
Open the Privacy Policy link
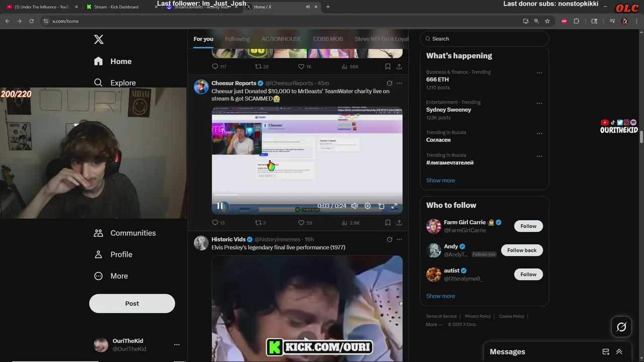(x=477, y=316)
